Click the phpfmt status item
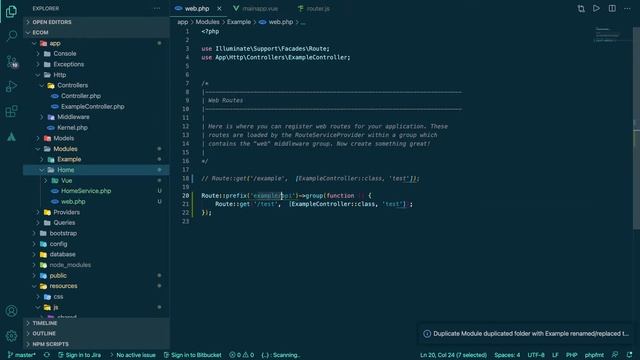The height and width of the screenshot is (360, 640). 594,355
